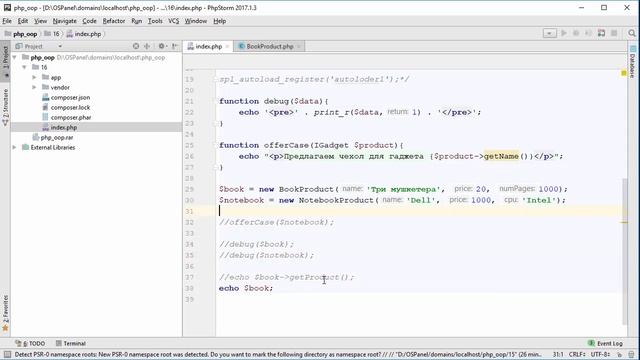640x360 pixels.
Task: Click the Run play icon
Action: coord(564,33)
